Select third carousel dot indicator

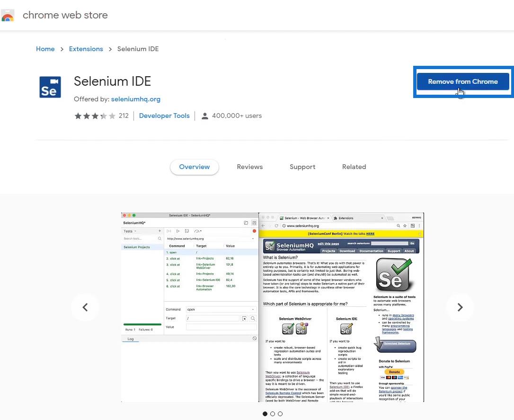(x=280, y=414)
